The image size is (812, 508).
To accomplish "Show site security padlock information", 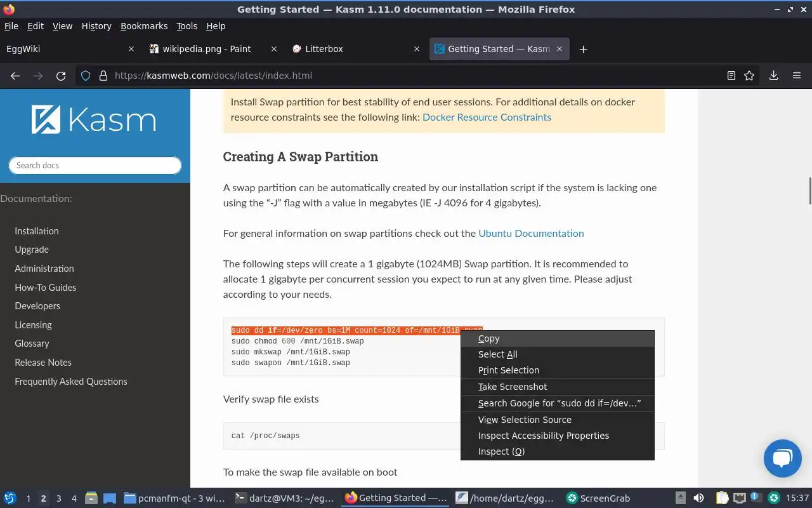I will 103,76.
